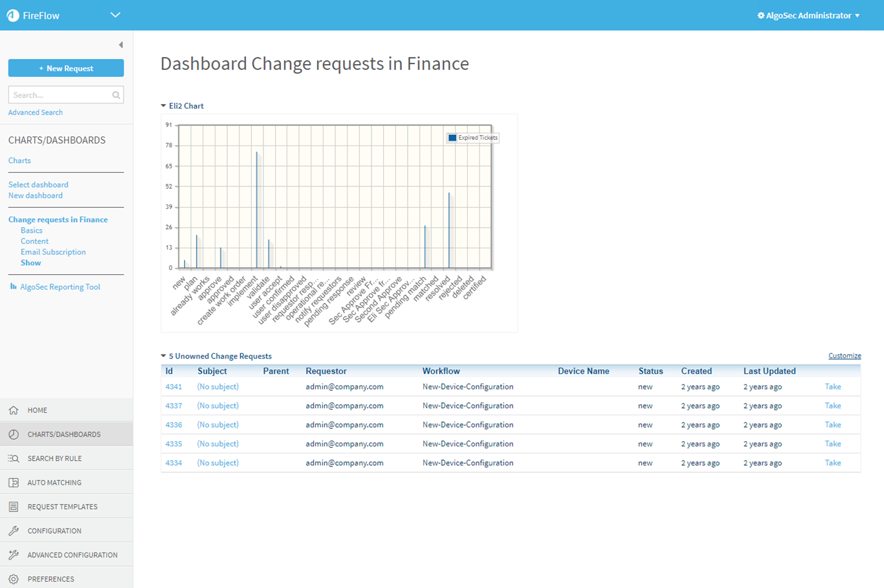The height and width of the screenshot is (588, 884).
Task: Collapse the 5 Unowned Change Requests section
Action: [x=164, y=356]
